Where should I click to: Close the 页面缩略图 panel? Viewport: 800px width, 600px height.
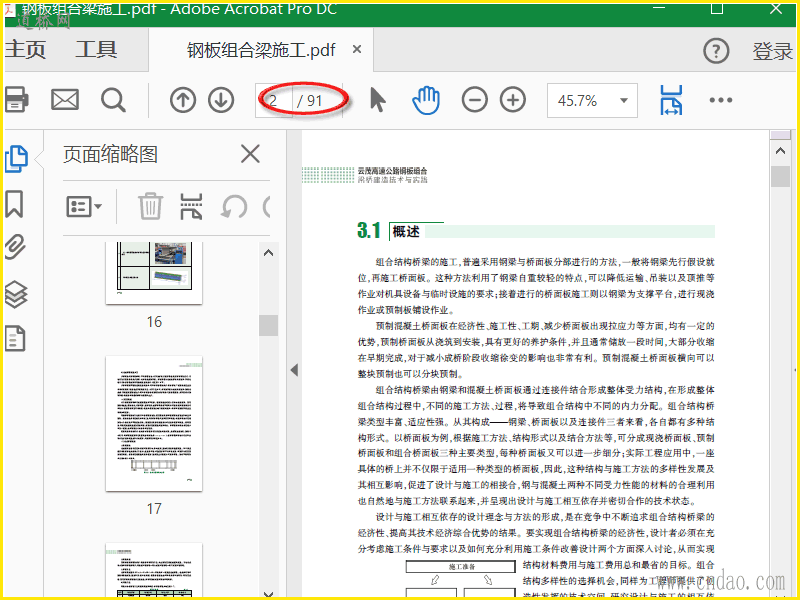(250, 154)
